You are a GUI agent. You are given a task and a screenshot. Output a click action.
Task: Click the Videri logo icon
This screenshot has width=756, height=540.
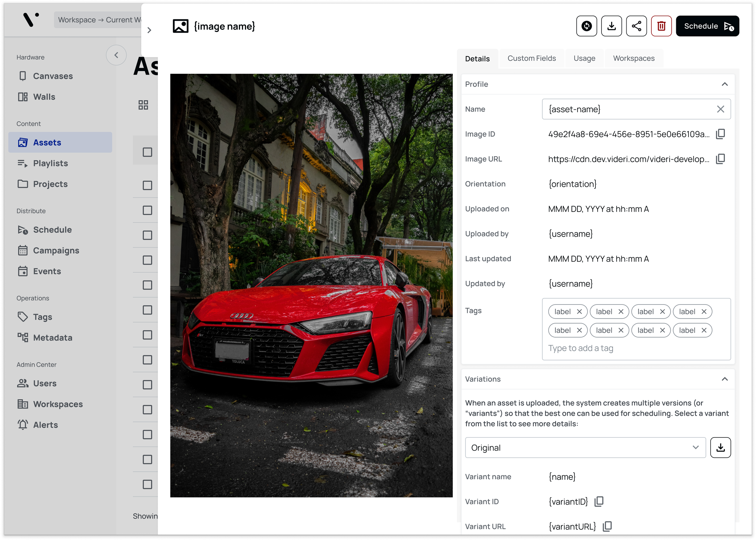tap(31, 19)
